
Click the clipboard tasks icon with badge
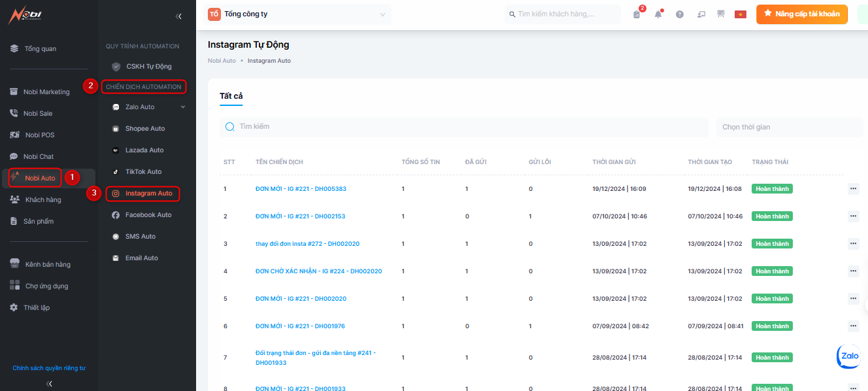[x=637, y=14]
